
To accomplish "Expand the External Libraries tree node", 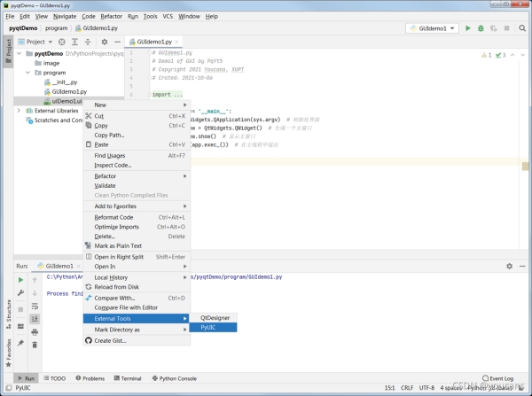I will click(x=19, y=111).
